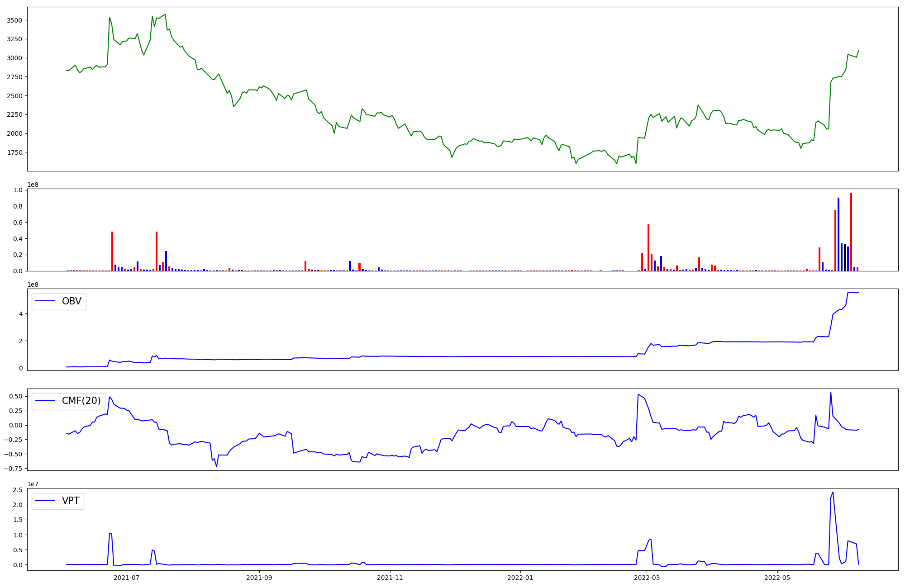905x588 pixels.
Task: Click the lowest trough of the CMF line
Action: click(216, 466)
